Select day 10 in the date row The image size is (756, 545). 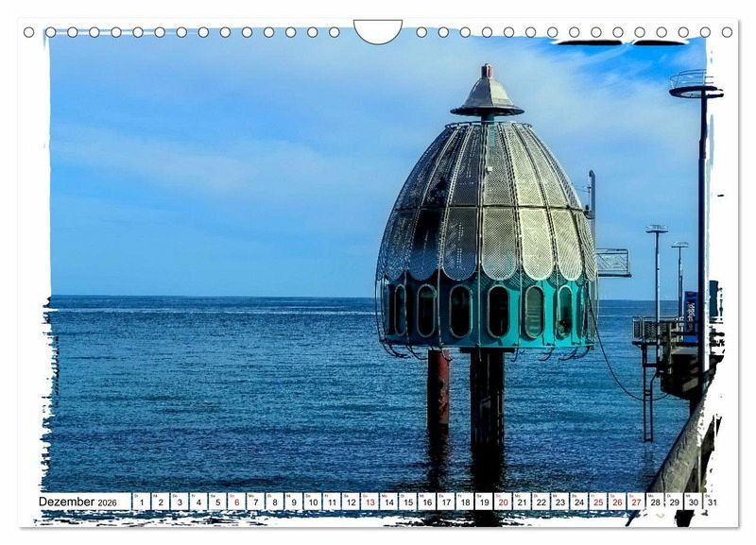[312, 502]
